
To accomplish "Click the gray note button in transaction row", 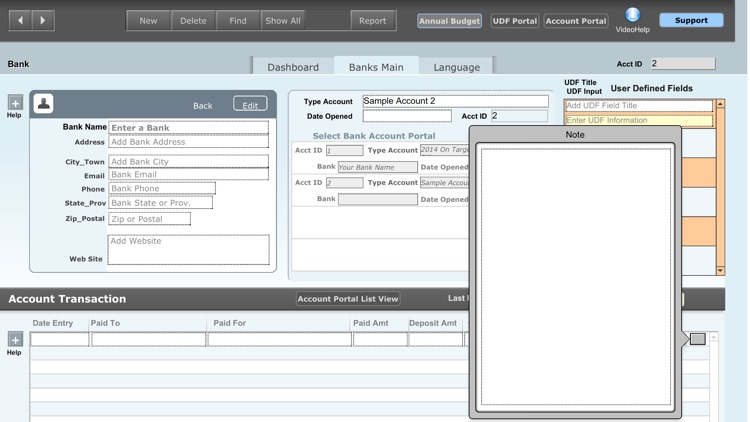I will pos(698,339).
